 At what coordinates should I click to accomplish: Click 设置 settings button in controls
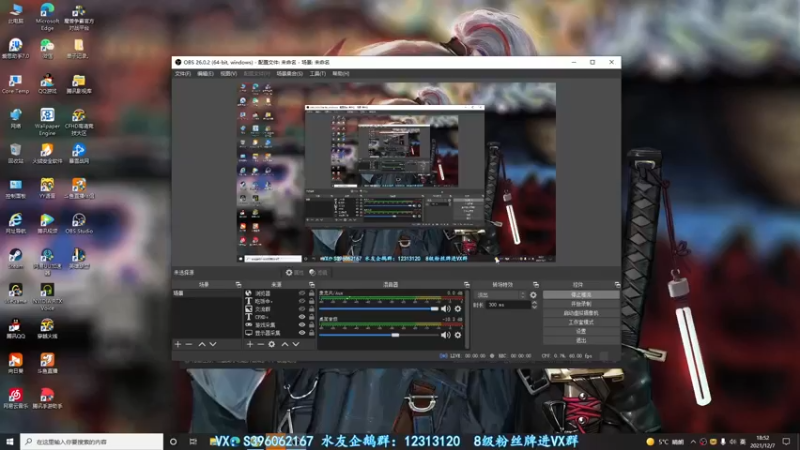pos(581,331)
